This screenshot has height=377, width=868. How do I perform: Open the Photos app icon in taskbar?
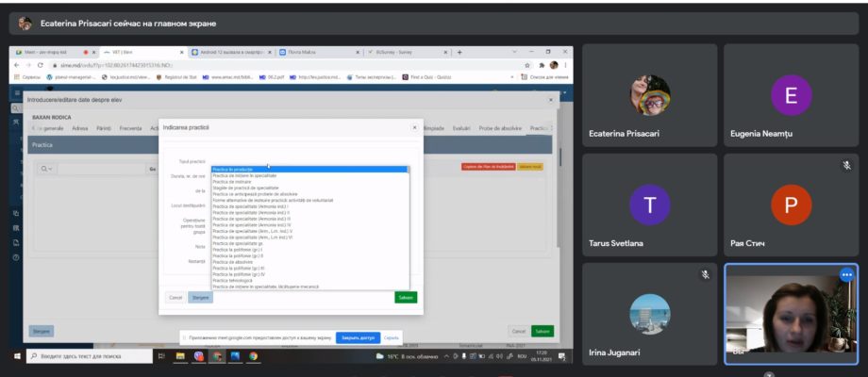[235, 356]
